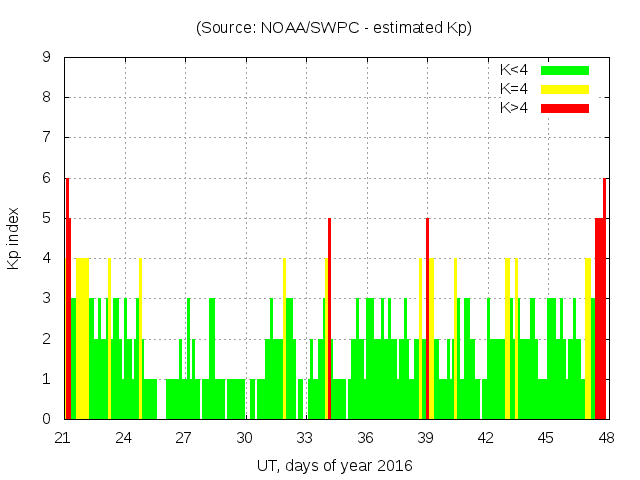
Task: Select the K>4 legend text label
Action: coord(514,107)
